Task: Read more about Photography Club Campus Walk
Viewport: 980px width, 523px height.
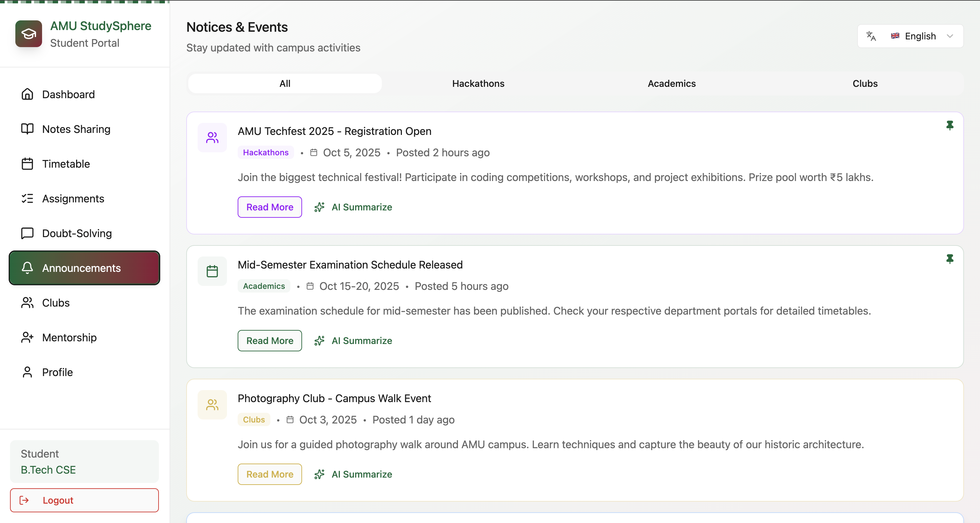Action: pos(269,474)
